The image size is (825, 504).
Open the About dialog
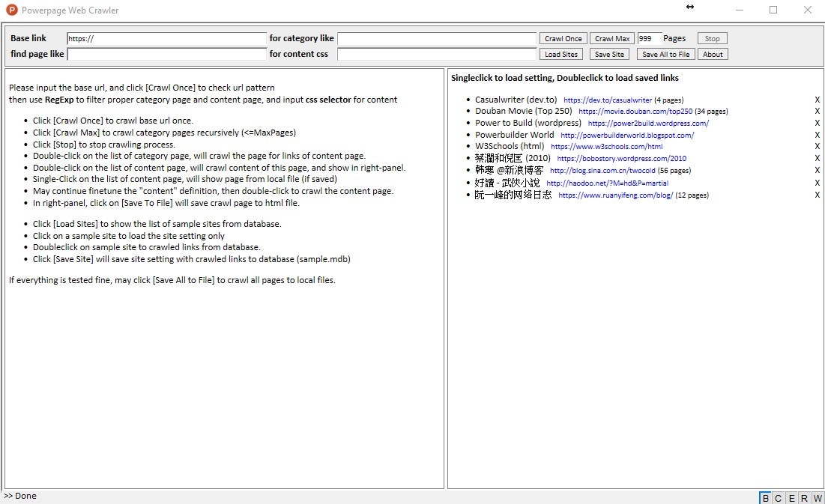coord(712,53)
